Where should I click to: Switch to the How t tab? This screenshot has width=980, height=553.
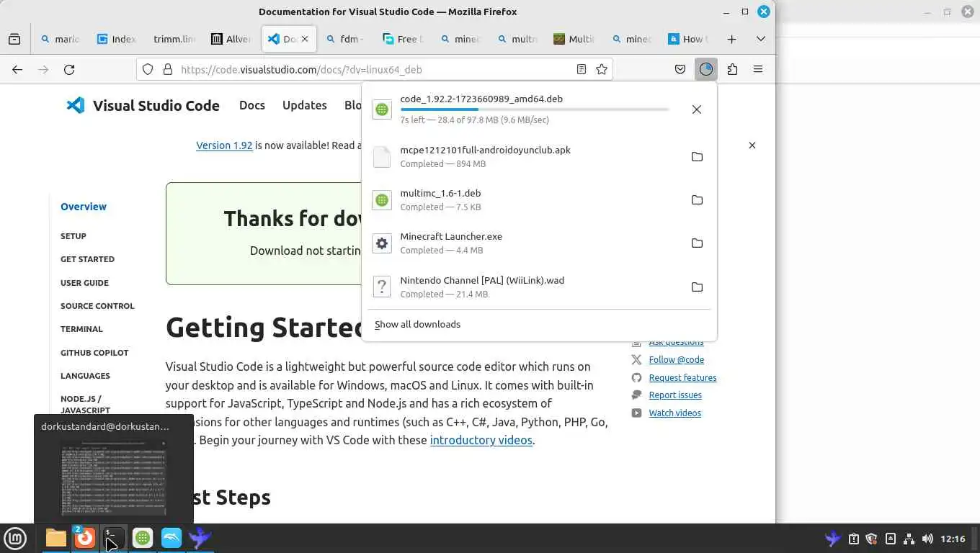tap(688, 39)
